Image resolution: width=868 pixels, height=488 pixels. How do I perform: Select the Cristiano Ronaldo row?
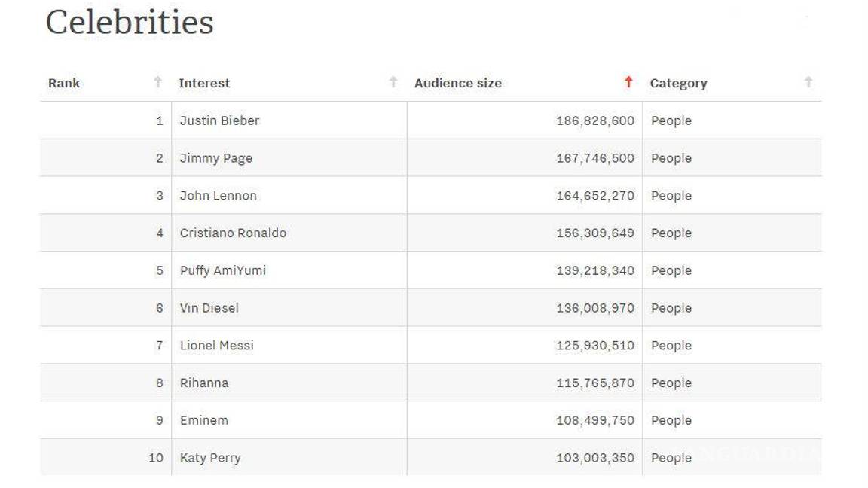tap(233, 233)
